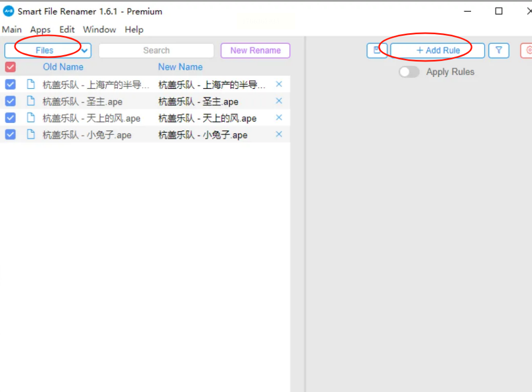Click file icon of 上海产的半导 row
532x392 pixels.
[x=31, y=84]
